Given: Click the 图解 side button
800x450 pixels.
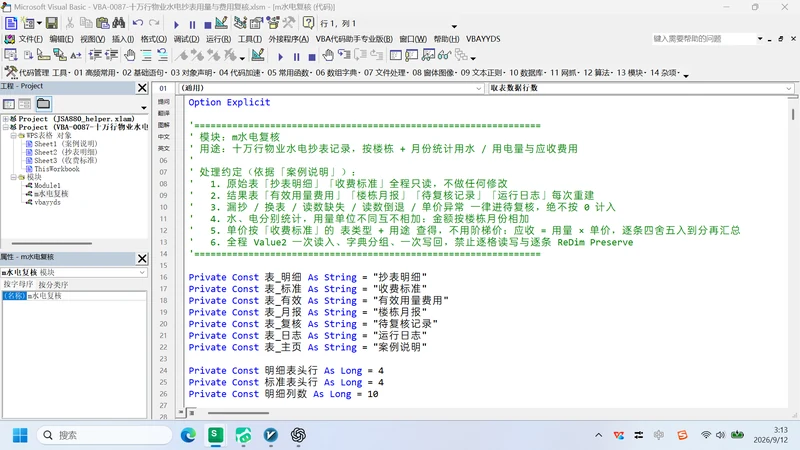Looking at the screenshot, I should tap(163, 125).
